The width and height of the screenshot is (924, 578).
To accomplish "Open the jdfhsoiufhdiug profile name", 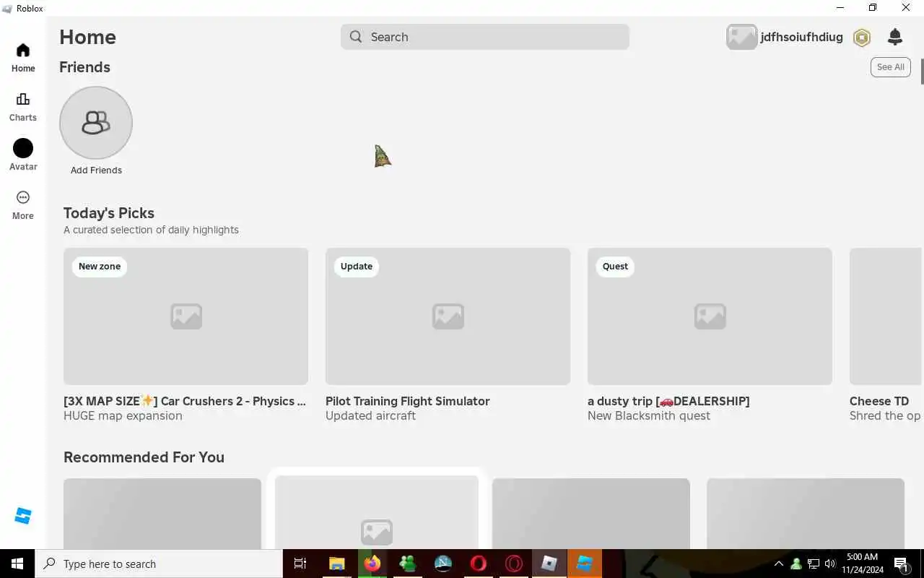I will (801, 37).
